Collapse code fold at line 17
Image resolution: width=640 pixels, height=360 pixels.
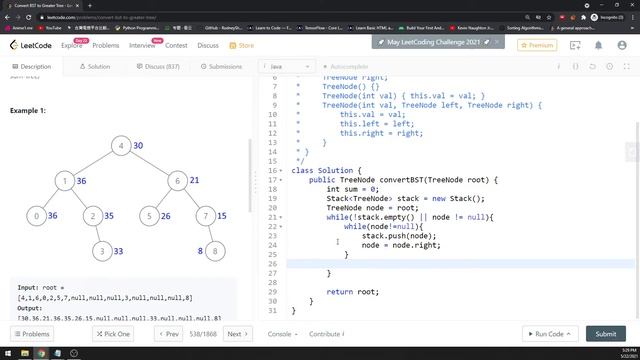(x=281, y=180)
